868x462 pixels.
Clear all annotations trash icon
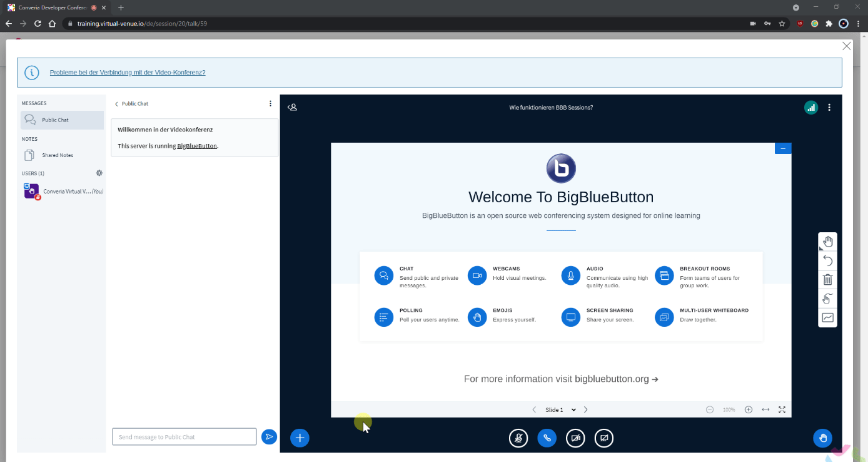click(x=827, y=279)
